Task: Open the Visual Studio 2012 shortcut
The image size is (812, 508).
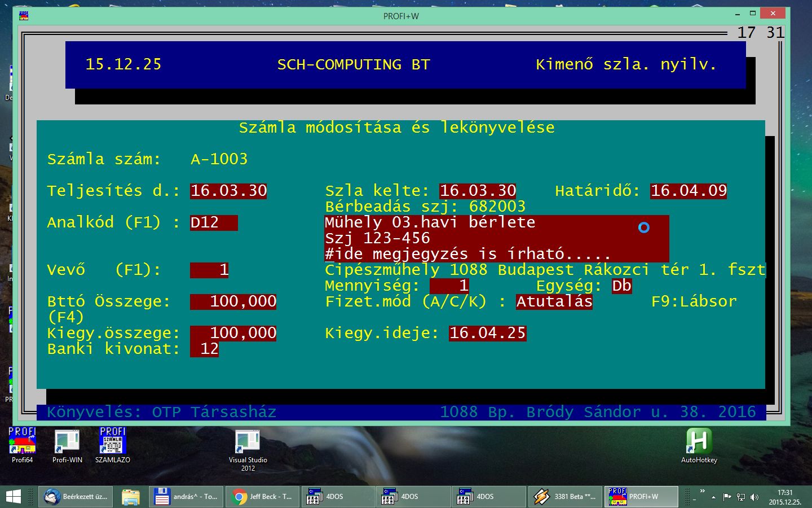Action: pos(248,441)
